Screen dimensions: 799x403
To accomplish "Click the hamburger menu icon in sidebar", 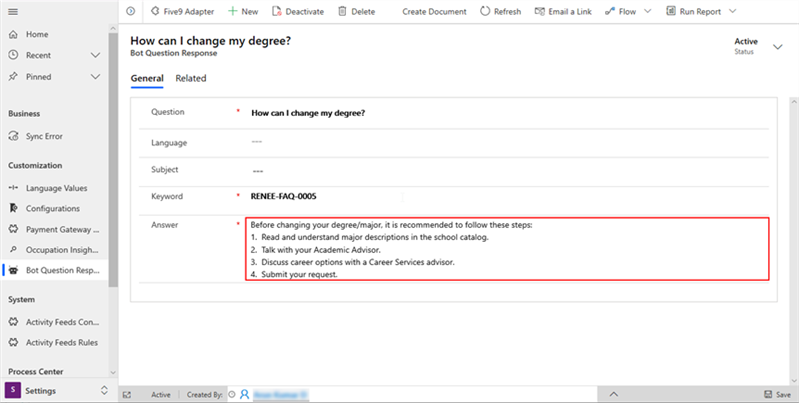I will tap(13, 11).
